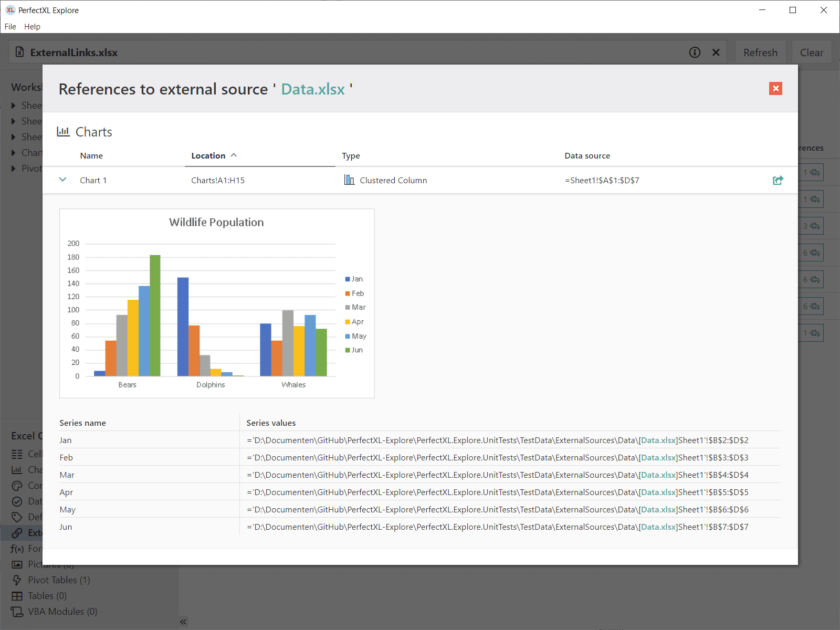
Task: Collapse the Chart 1 row chevron
Action: click(x=63, y=180)
